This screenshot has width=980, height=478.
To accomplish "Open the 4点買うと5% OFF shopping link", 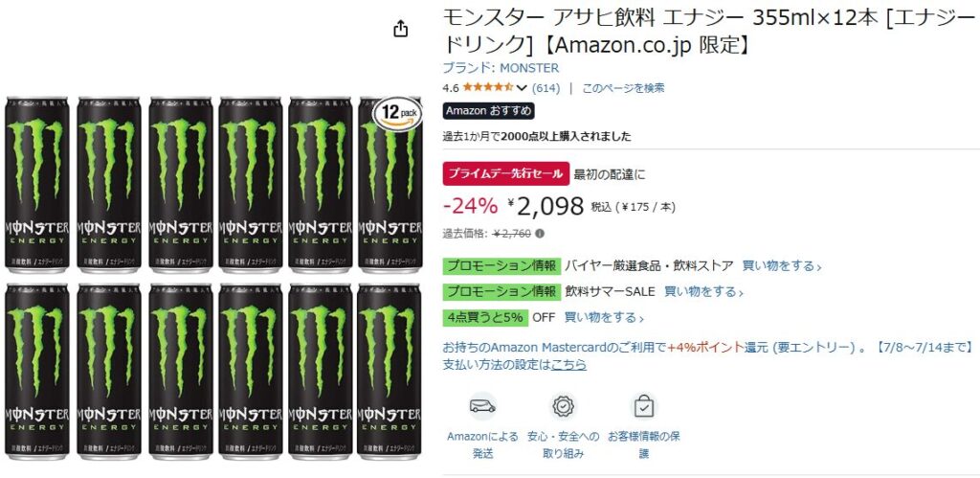I will point(604,317).
